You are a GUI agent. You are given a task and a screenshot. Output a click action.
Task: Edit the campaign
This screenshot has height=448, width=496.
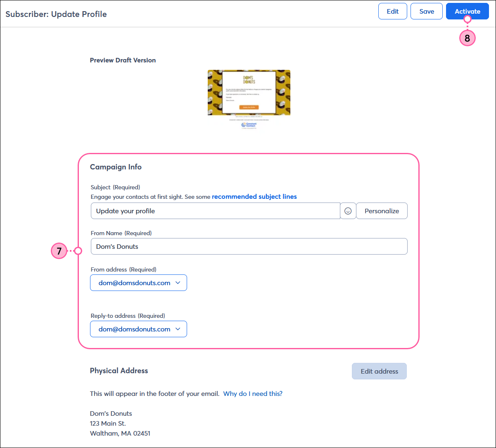coord(392,11)
